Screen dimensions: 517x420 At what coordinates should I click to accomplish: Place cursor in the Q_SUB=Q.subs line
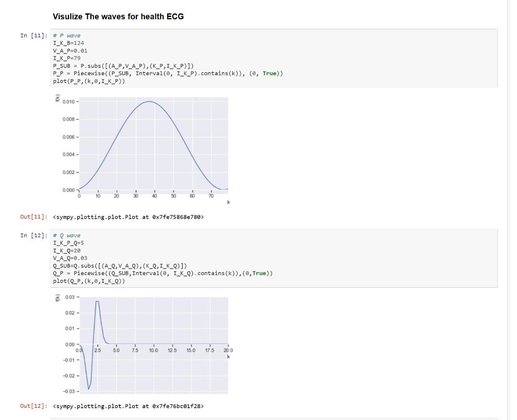[x=120, y=266]
